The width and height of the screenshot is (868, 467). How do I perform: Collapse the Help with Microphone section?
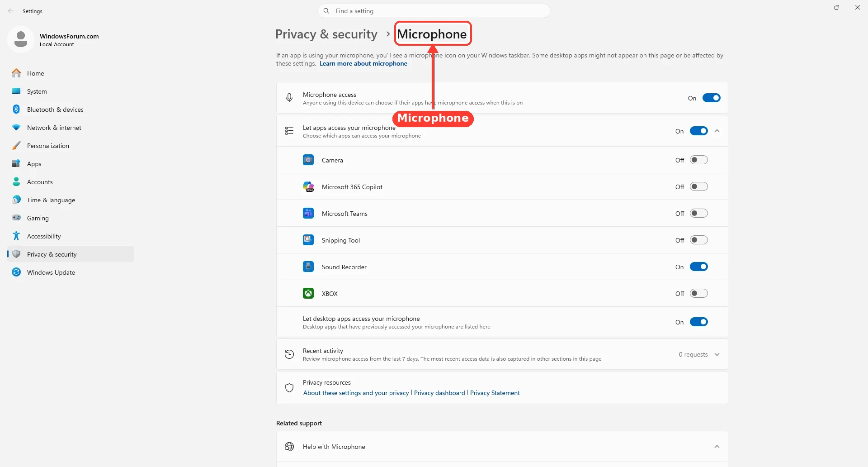[717, 447]
